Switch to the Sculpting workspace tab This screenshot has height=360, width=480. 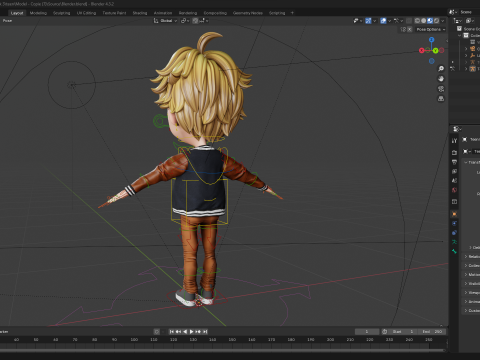62,13
